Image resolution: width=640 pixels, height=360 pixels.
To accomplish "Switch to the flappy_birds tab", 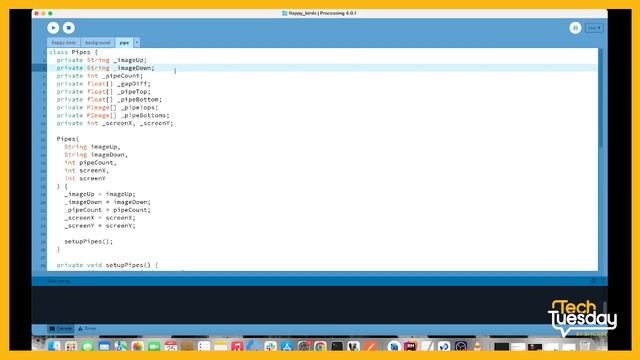I will (64, 42).
